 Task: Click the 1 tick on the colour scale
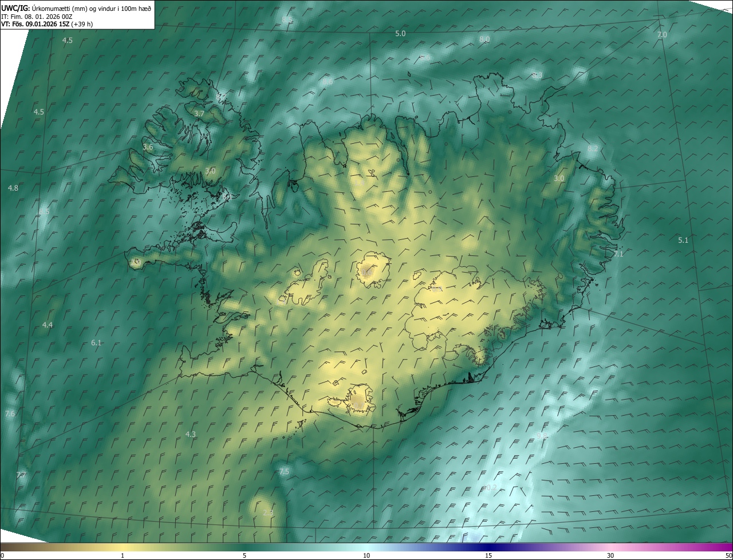(123, 555)
